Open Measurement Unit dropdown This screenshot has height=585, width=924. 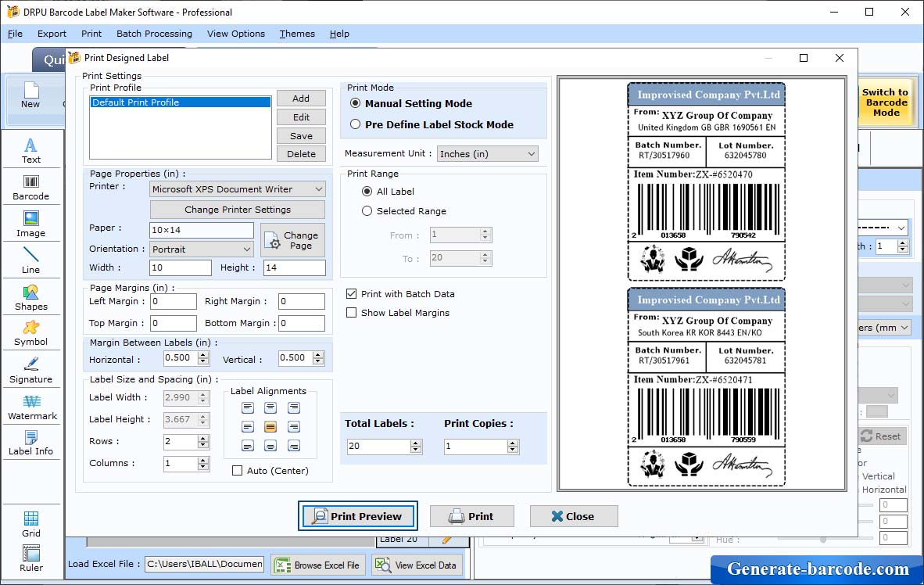[487, 154]
